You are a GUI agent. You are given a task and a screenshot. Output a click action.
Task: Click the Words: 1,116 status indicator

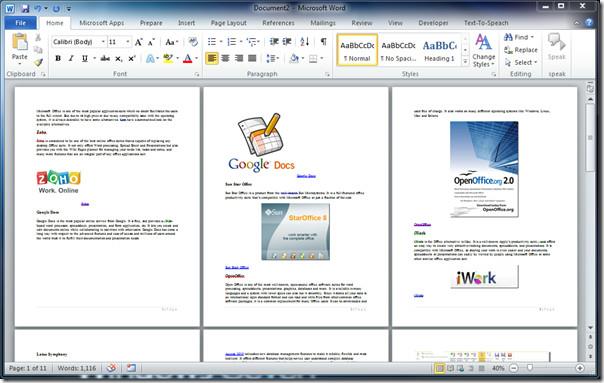tap(77, 368)
